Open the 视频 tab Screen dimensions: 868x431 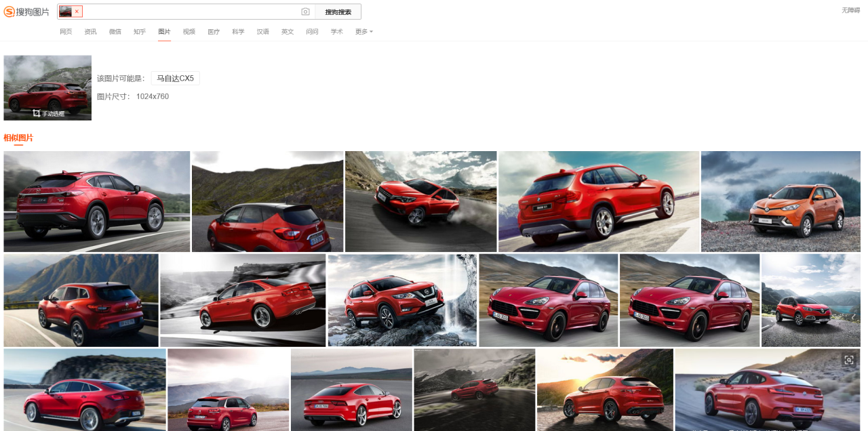click(x=189, y=32)
